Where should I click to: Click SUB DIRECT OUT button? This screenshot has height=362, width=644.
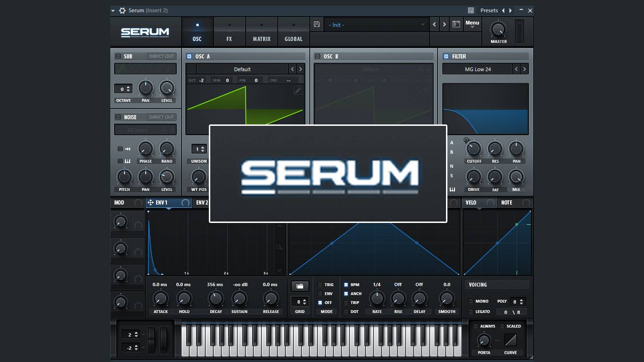tap(162, 56)
